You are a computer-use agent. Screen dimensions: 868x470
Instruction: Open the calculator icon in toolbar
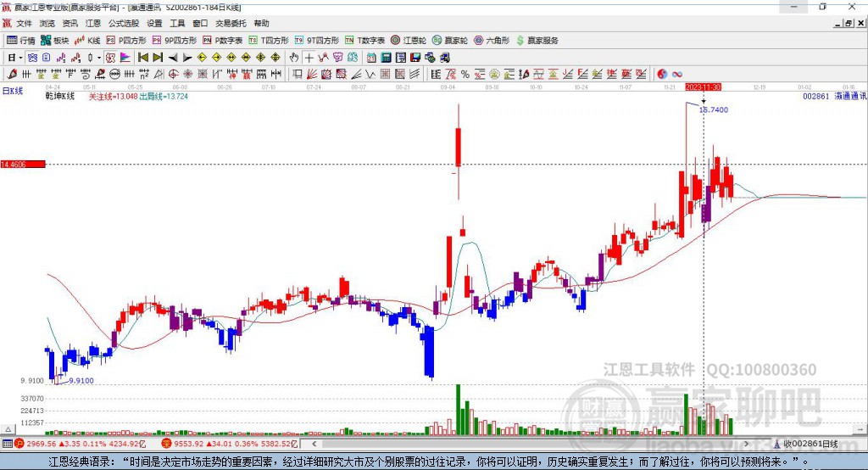point(386,58)
